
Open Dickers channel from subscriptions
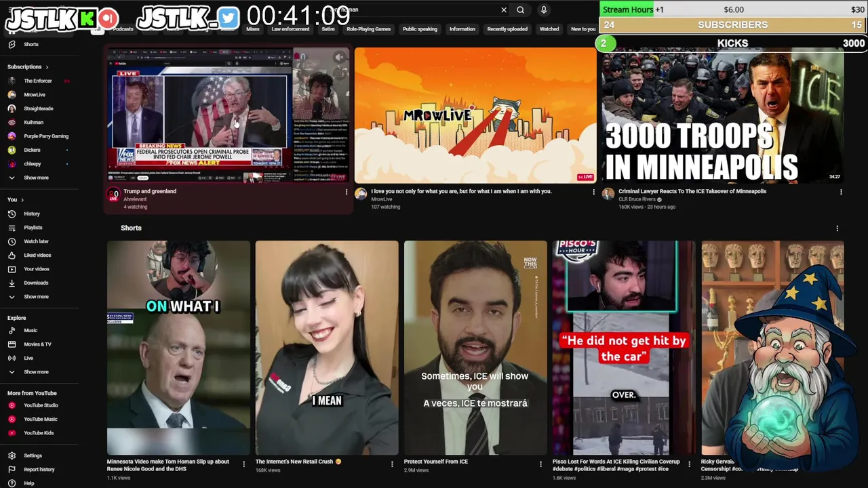click(x=32, y=150)
